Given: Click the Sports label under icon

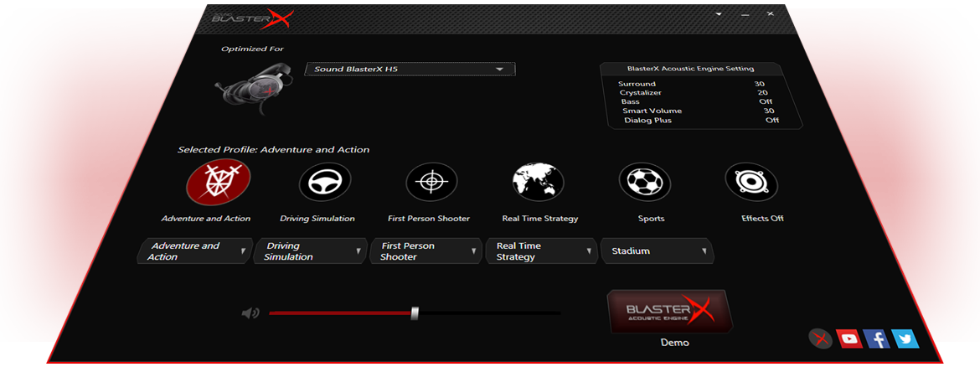Looking at the screenshot, I should click(x=652, y=219).
